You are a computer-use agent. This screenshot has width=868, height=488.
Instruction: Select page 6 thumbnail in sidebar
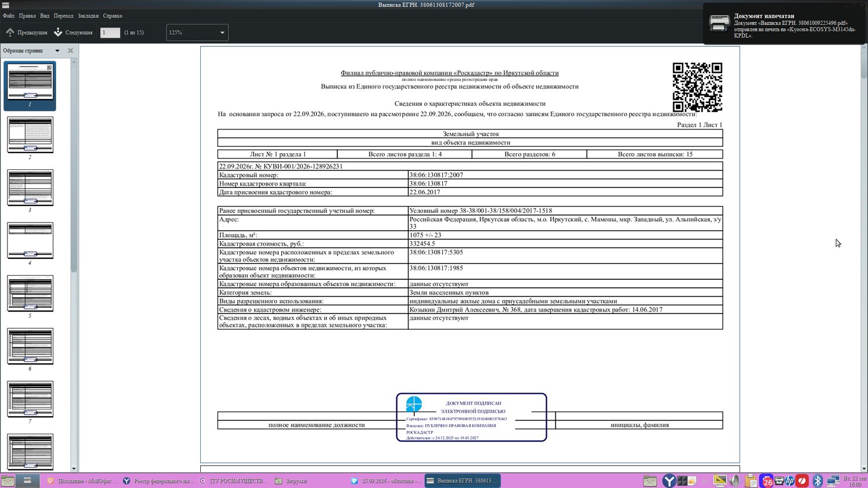point(30,346)
